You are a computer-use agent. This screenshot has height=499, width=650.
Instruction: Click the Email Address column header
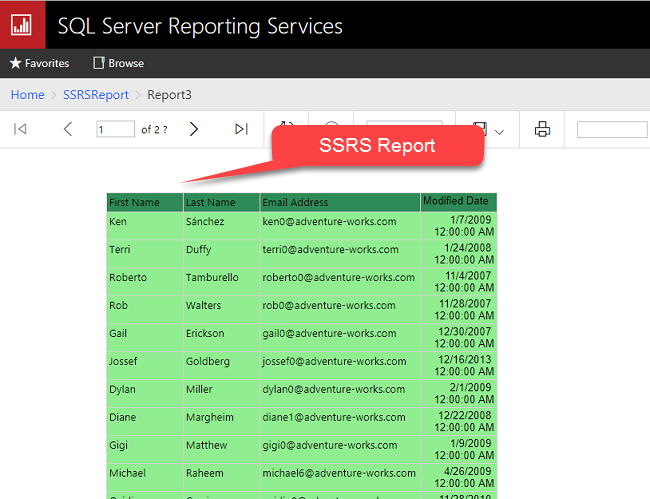click(x=340, y=202)
